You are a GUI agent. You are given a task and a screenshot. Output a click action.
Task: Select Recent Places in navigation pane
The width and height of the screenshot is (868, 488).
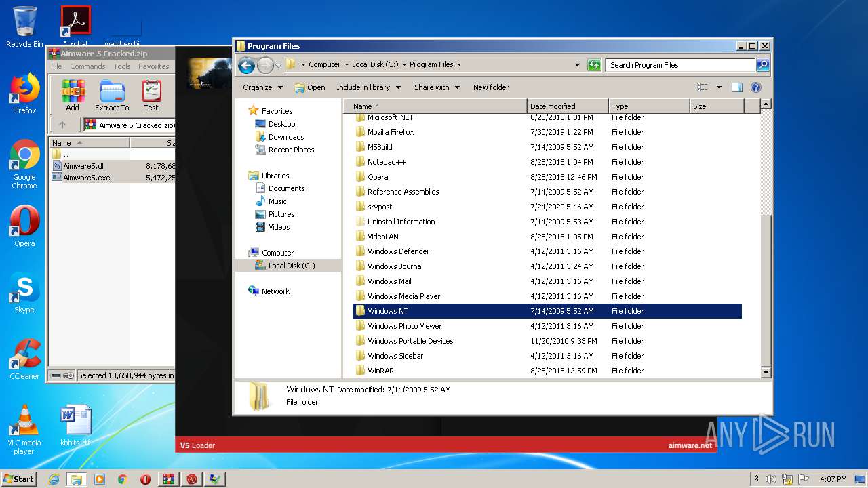coord(285,150)
